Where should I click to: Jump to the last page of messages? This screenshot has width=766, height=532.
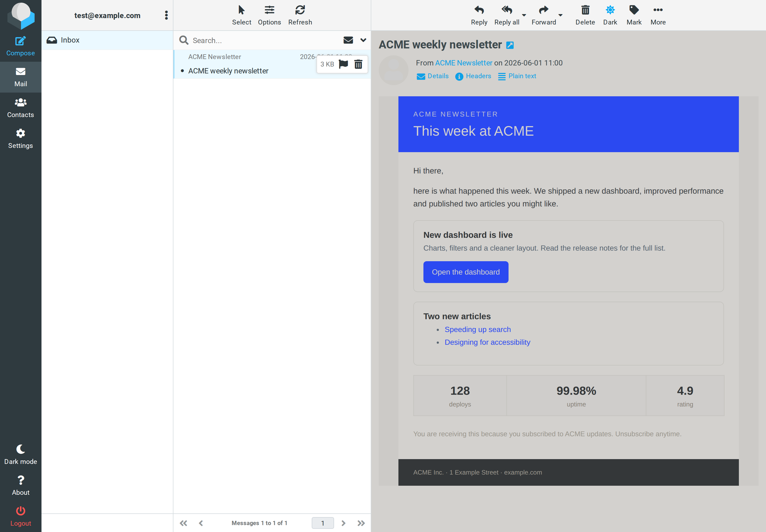point(361,523)
